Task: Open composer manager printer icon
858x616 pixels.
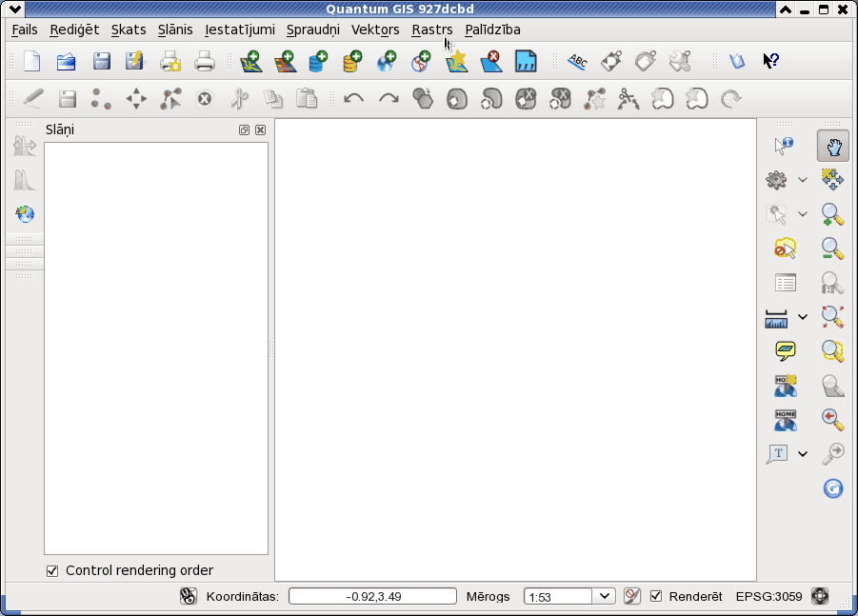Action: pyautogui.click(x=205, y=61)
